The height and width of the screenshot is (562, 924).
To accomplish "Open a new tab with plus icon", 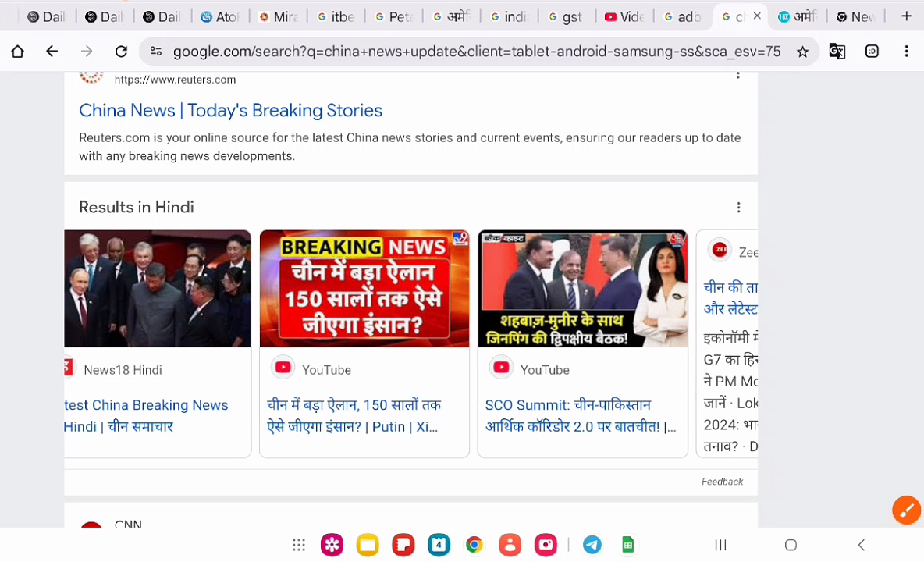I will [906, 16].
